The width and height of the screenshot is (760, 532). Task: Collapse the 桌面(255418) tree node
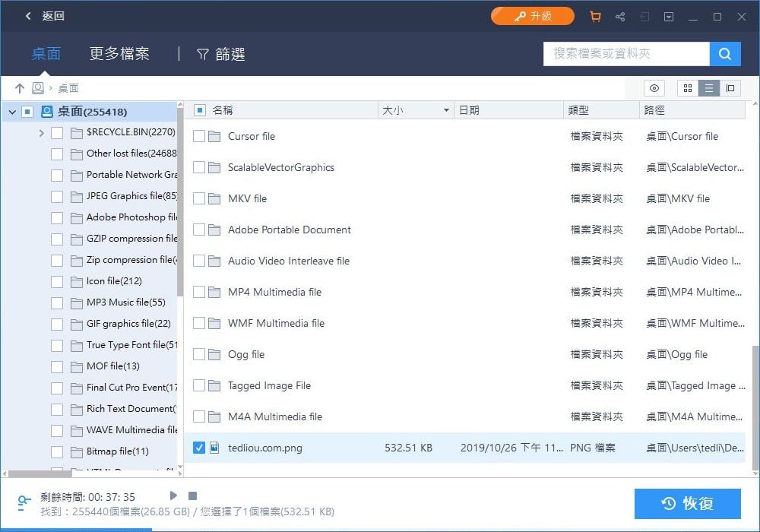pyautogui.click(x=12, y=112)
